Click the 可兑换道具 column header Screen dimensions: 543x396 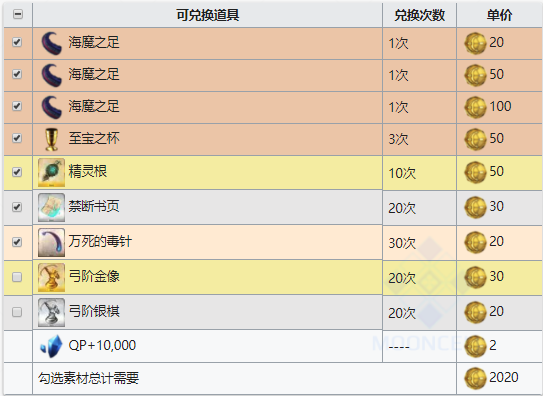tap(207, 15)
